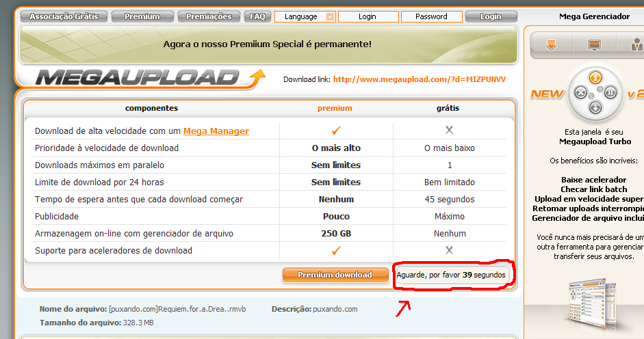Click the '250 GB' premium storage value
This screenshot has width=644, height=339.
pyautogui.click(x=336, y=234)
